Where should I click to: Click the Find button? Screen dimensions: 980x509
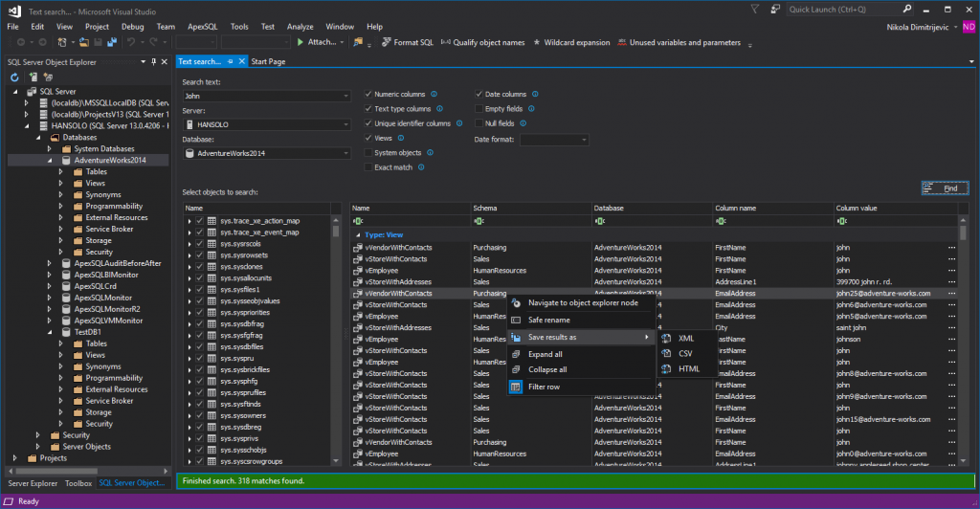click(944, 188)
